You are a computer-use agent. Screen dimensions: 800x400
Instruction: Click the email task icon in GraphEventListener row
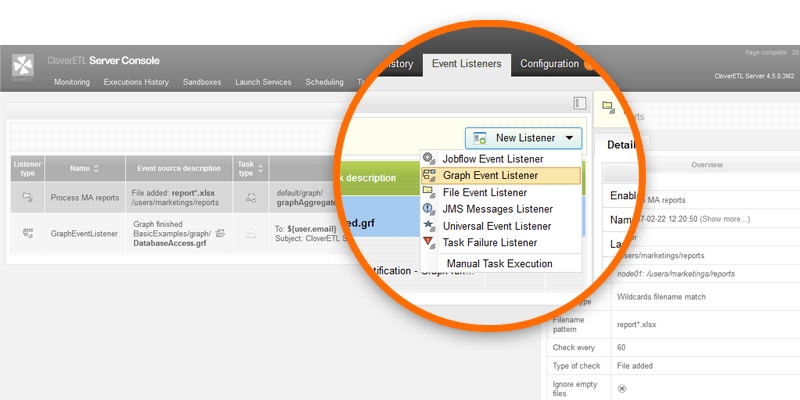[x=251, y=234]
